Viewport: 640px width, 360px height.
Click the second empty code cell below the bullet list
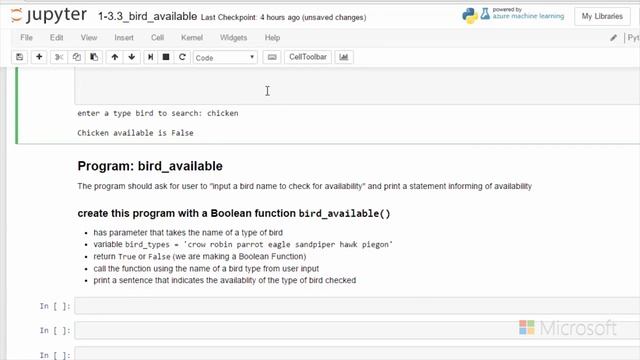coord(357,330)
